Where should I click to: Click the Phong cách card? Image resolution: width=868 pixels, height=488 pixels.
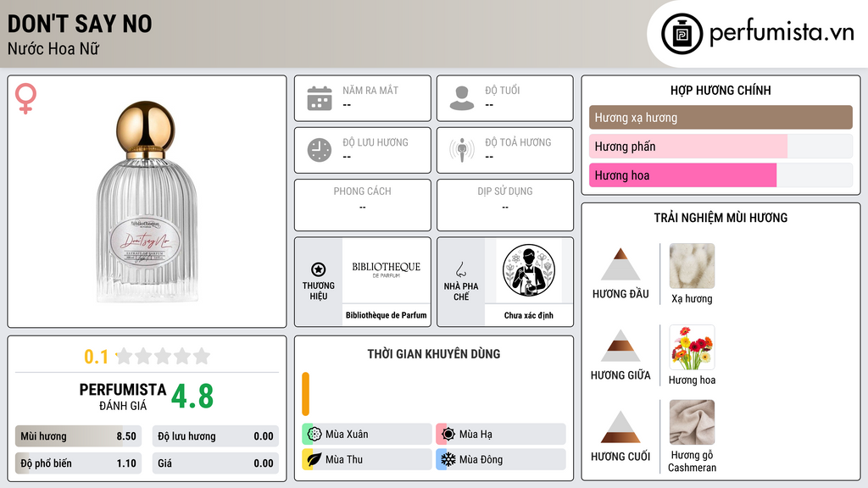[363, 205]
